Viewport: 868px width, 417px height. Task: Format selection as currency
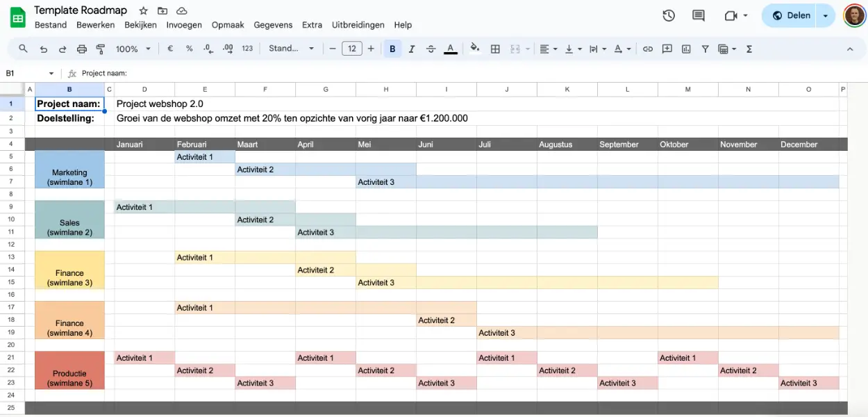tap(170, 49)
